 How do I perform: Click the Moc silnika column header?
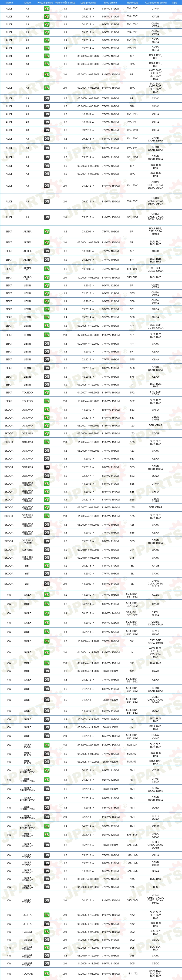110,2
